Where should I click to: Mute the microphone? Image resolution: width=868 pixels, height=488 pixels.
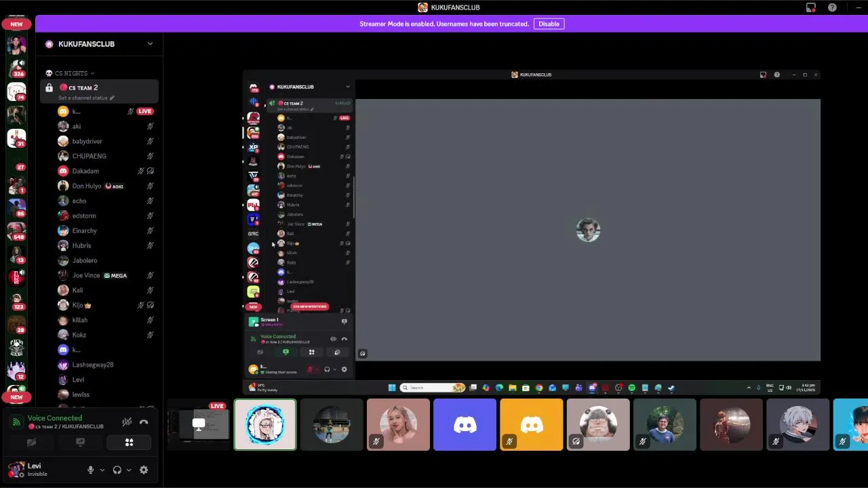90,470
